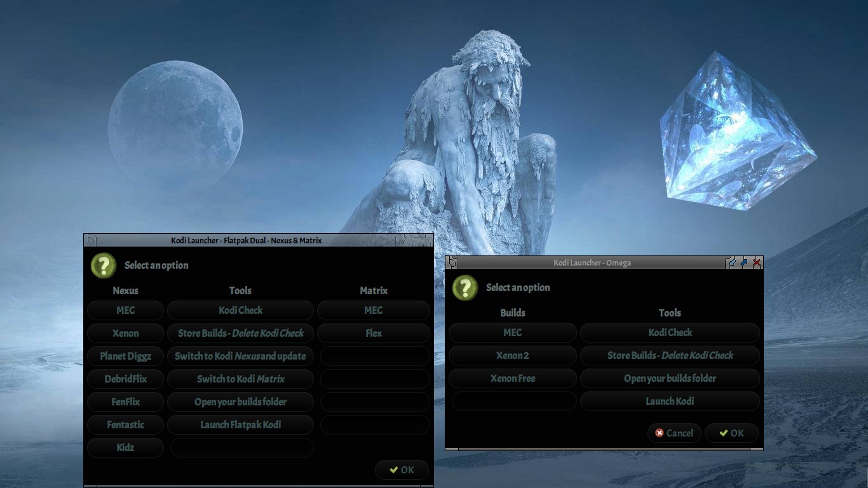This screenshot has height=488, width=868.
Task: Close the Kodi Launcher - Omega window
Action: (757, 262)
